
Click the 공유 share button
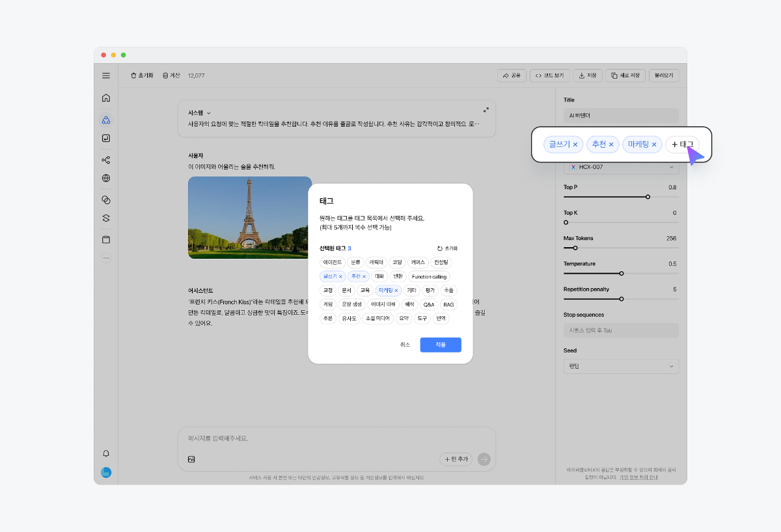[512, 75]
